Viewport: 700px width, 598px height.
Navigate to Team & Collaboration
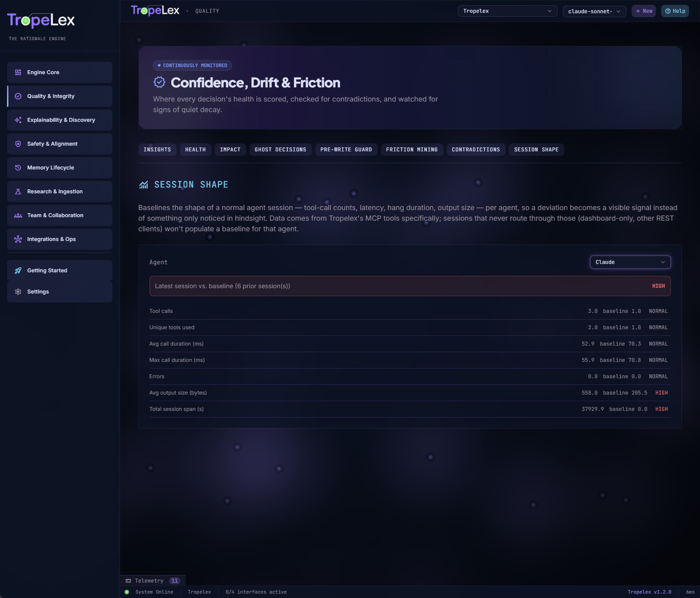60,215
